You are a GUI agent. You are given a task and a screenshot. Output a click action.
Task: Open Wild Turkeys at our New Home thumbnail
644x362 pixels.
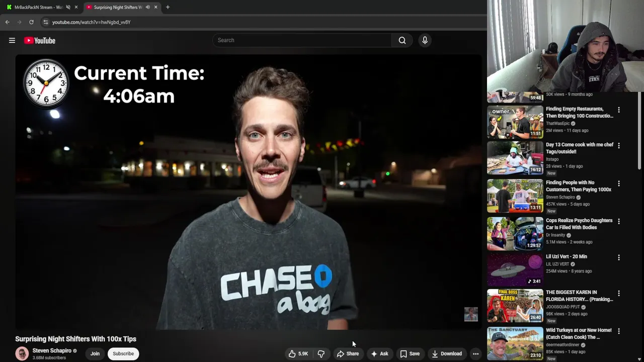515,343
